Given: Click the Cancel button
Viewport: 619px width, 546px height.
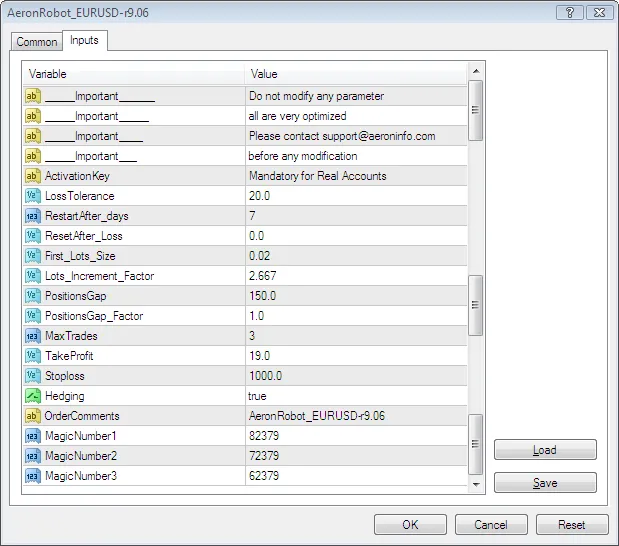Looking at the screenshot, I should coord(491,525).
